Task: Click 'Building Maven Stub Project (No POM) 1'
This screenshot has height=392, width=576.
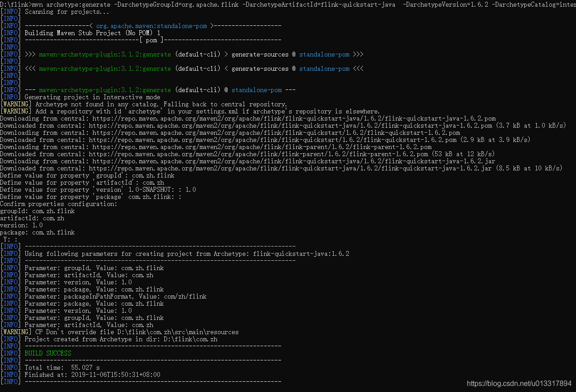Action: [92, 33]
